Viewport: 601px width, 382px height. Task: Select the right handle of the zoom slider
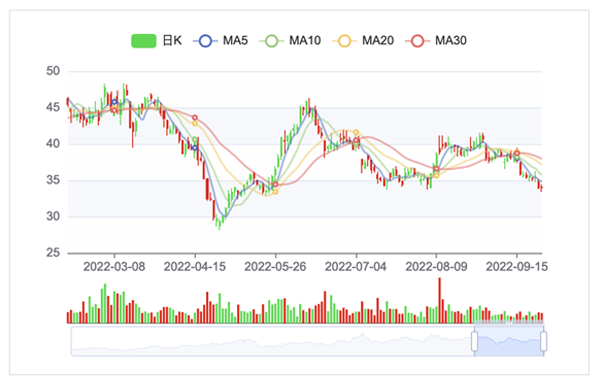(544, 341)
